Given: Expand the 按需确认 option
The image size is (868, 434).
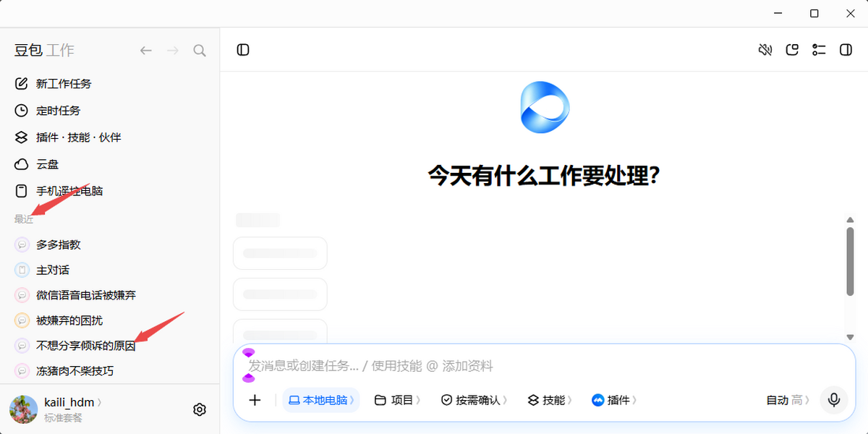Looking at the screenshot, I should click(475, 400).
